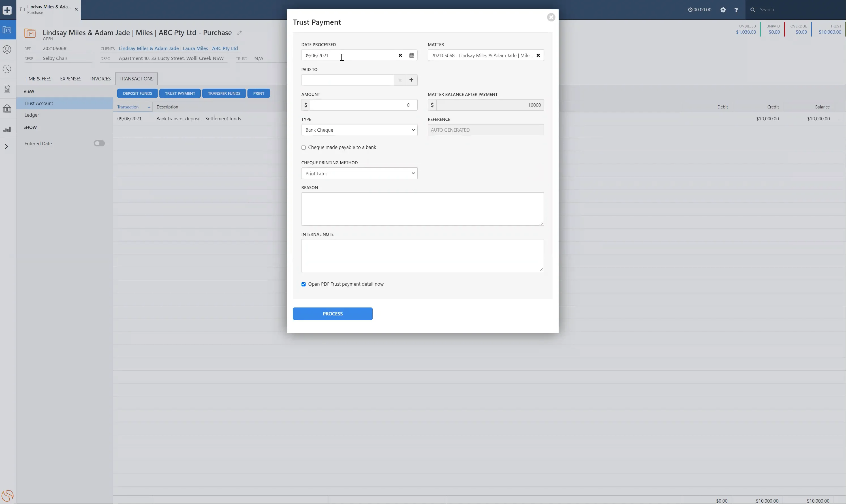Switch to the Time & Fees tab
The width and height of the screenshot is (846, 504).
pos(38,79)
